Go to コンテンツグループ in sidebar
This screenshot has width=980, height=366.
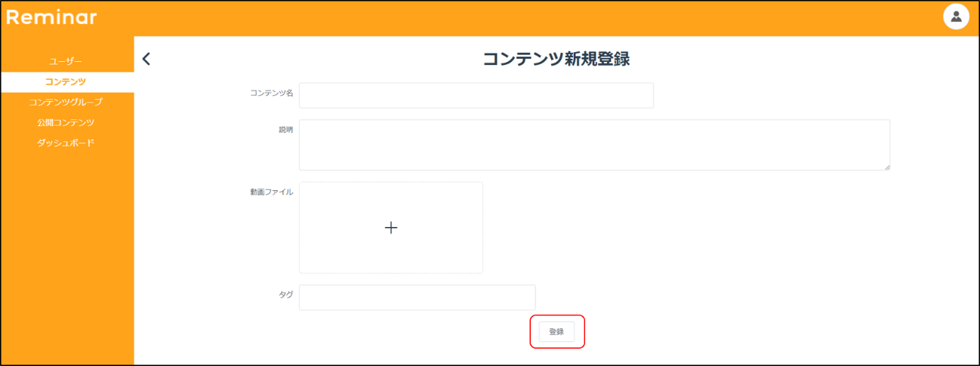pyautogui.click(x=66, y=102)
